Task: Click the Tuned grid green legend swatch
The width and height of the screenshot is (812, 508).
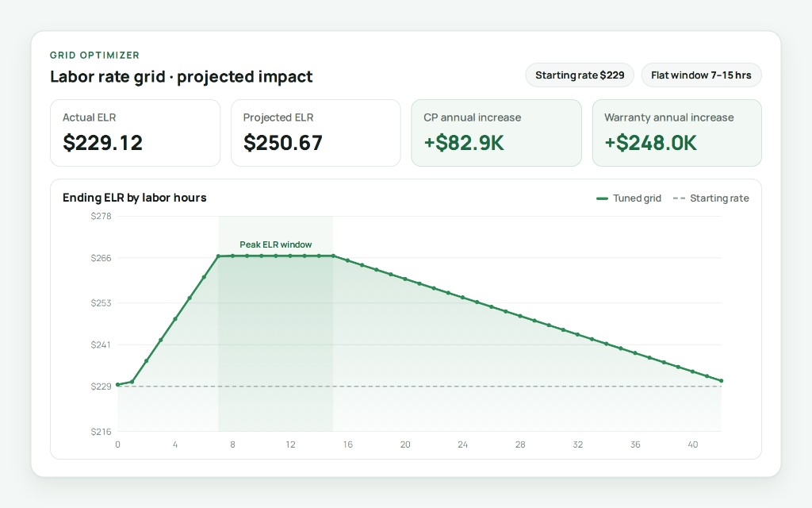Action: point(602,198)
